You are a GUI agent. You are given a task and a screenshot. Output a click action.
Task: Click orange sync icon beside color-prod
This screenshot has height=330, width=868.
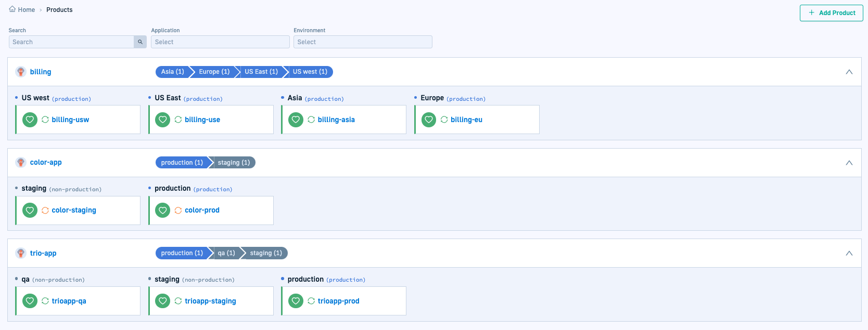click(x=178, y=210)
